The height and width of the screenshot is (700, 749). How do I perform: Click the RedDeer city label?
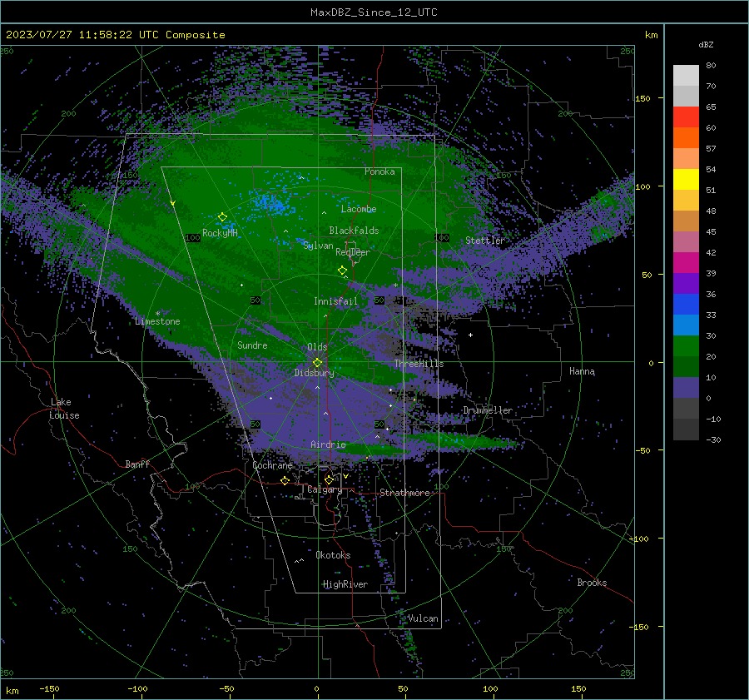coord(353,252)
